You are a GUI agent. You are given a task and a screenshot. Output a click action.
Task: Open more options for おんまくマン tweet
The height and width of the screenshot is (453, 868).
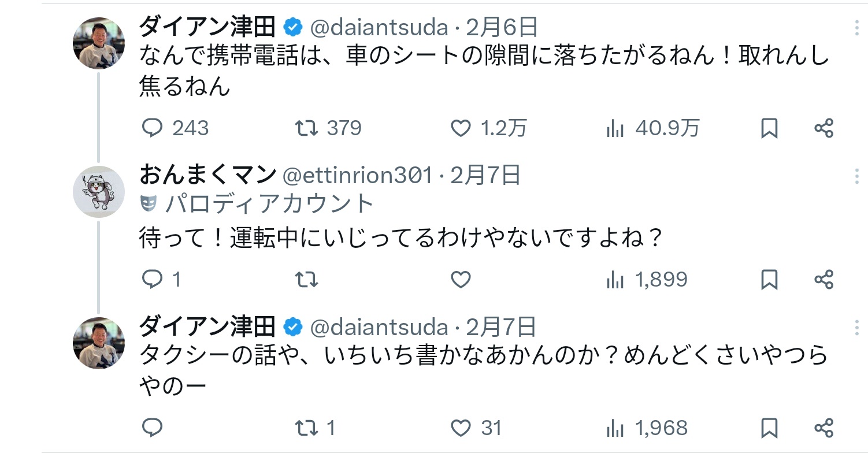(x=856, y=176)
